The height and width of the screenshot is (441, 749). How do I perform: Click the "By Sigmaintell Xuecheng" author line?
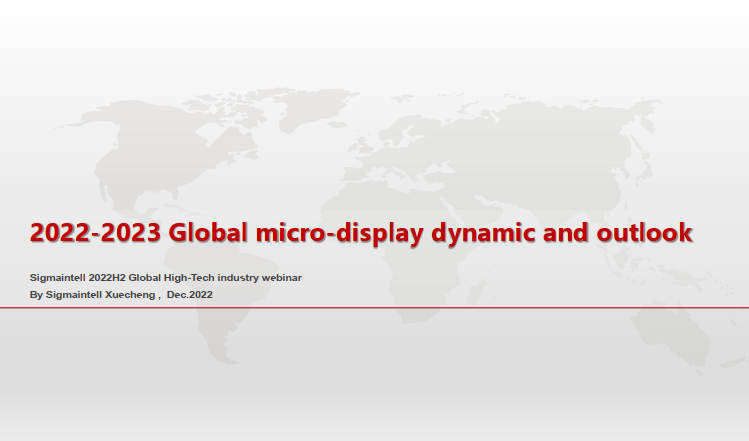click(x=95, y=295)
